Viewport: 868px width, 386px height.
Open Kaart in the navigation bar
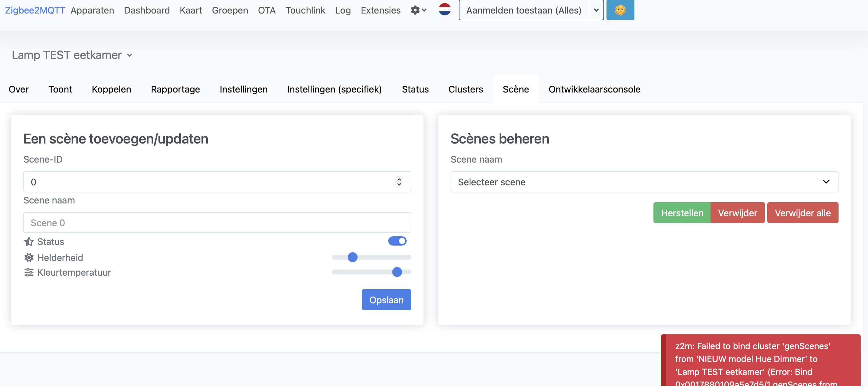click(191, 10)
